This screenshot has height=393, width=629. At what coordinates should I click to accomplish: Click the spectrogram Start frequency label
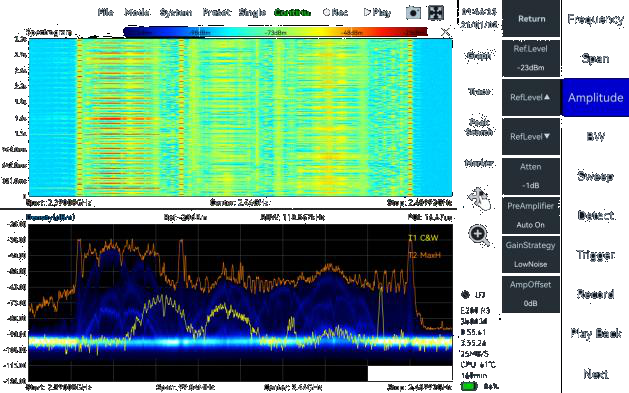(58, 203)
